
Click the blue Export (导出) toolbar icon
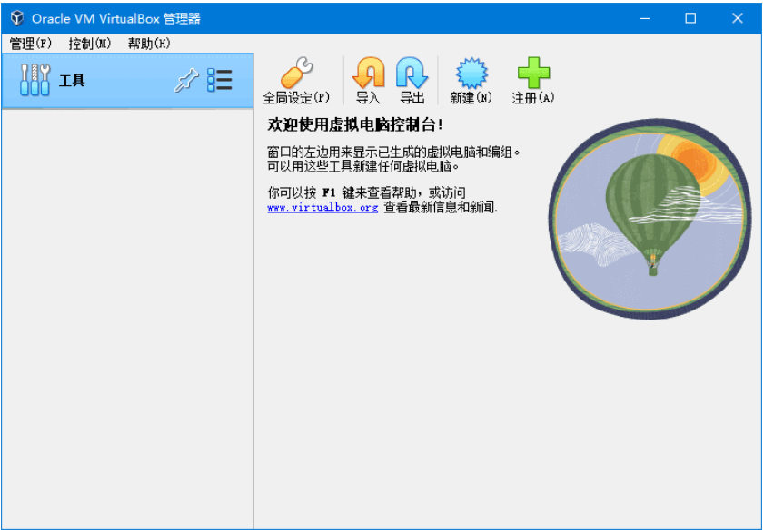[x=411, y=73]
